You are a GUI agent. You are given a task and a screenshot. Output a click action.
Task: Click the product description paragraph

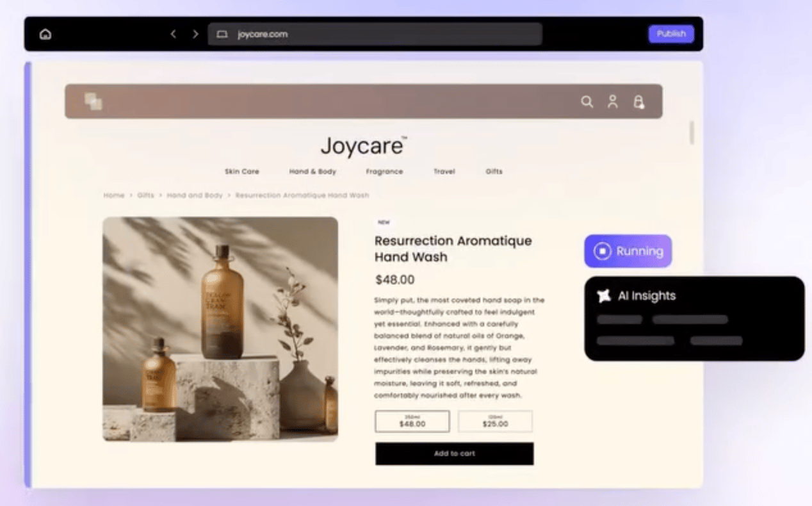459,348
